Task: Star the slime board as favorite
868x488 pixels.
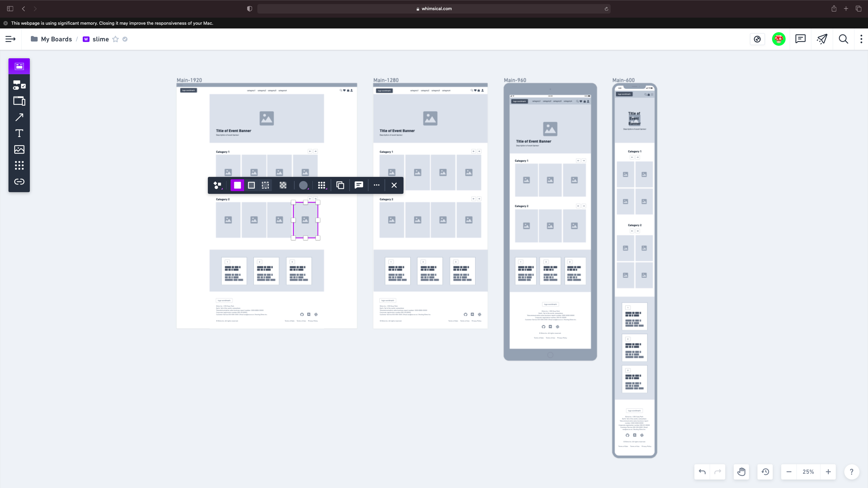Action: tap(116, 39)
